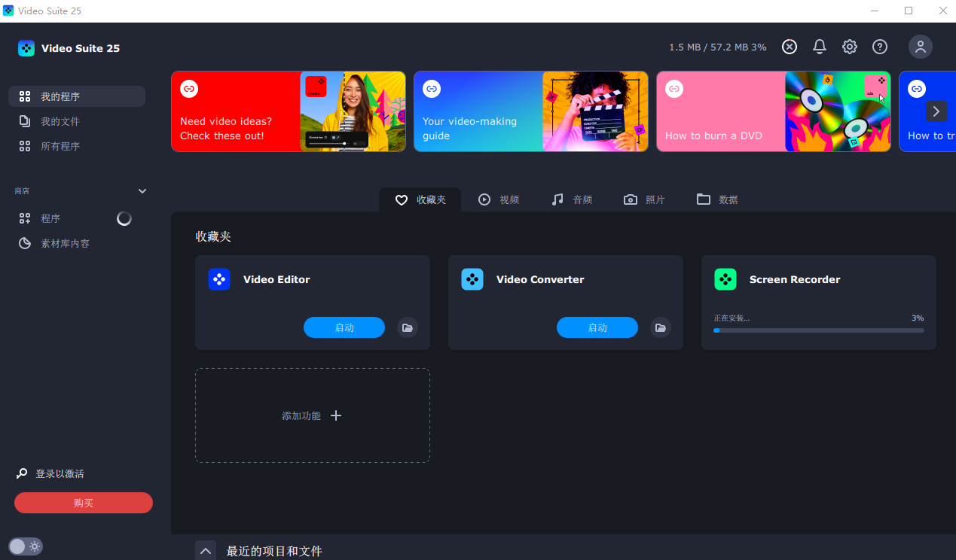The width and height of the screenshot is (956, 560).
Task: Click the Video Converter app icon
Action: [x=472, y=279]
